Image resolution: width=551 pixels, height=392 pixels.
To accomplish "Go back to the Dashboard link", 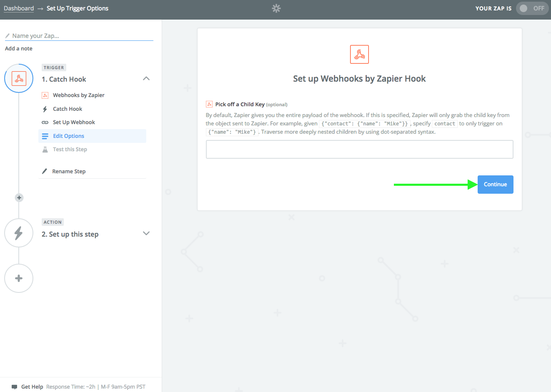I will [x=19, y=8].
